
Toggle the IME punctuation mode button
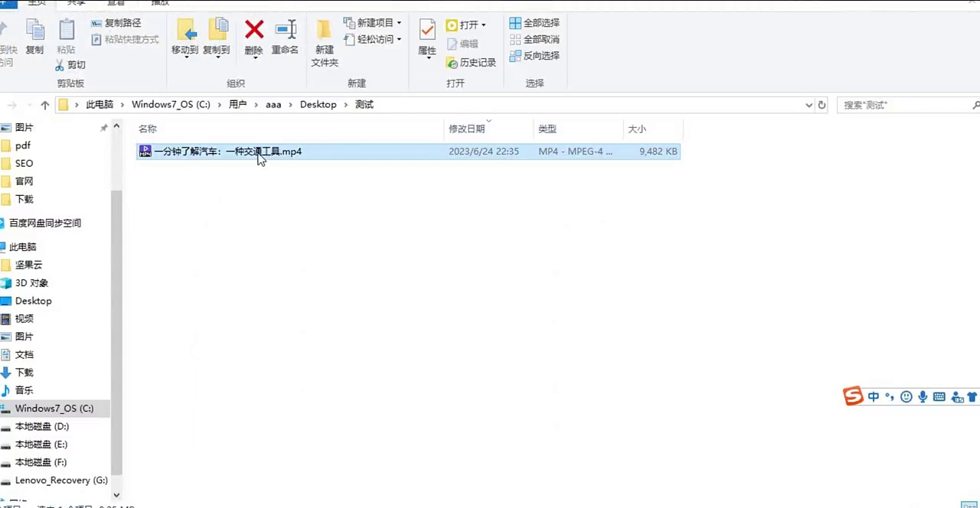tap(889, 397)
